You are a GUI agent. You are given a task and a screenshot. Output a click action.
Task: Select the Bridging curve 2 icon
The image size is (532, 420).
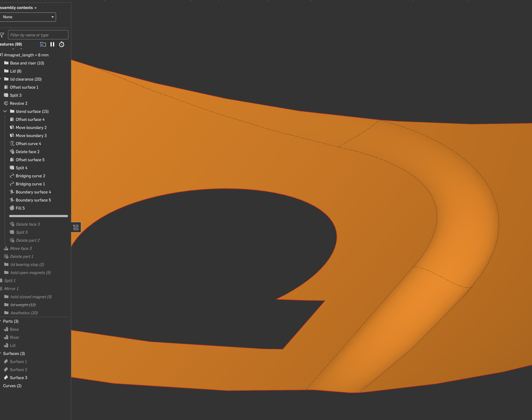[x=12, y=176]
